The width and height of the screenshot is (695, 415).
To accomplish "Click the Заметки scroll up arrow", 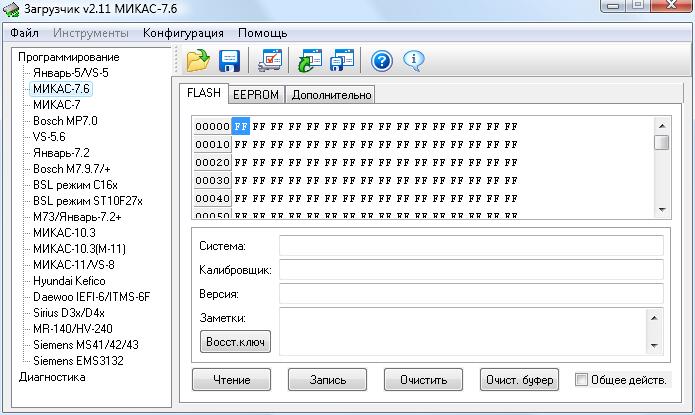I will (x=654, y=318).
